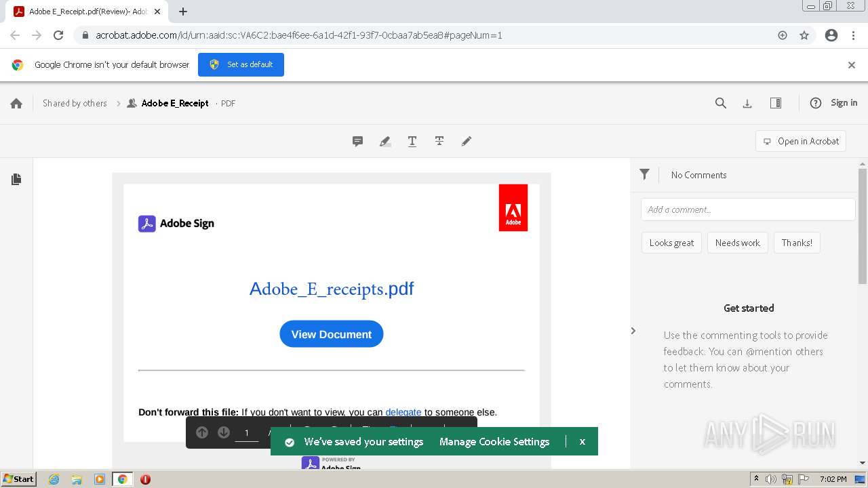Close the default browser notification bar
The height and width of the screenshot is (488, 868).
pyautogui.click(x=852, y=65)
